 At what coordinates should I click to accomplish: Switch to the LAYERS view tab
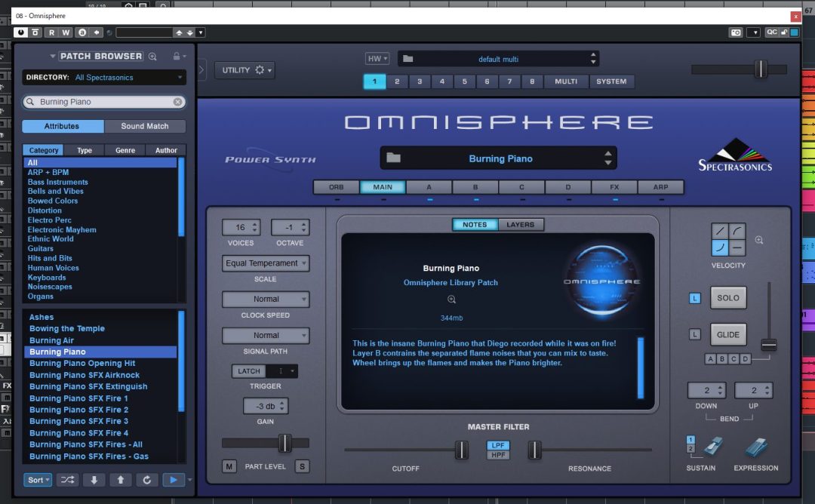tap(520, 225)
